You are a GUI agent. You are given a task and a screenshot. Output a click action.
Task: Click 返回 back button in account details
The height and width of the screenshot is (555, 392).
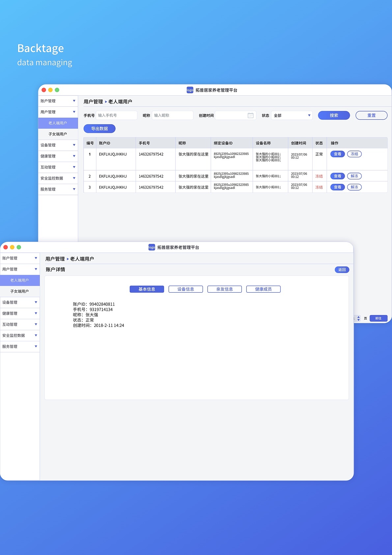(x=342, y=270)
